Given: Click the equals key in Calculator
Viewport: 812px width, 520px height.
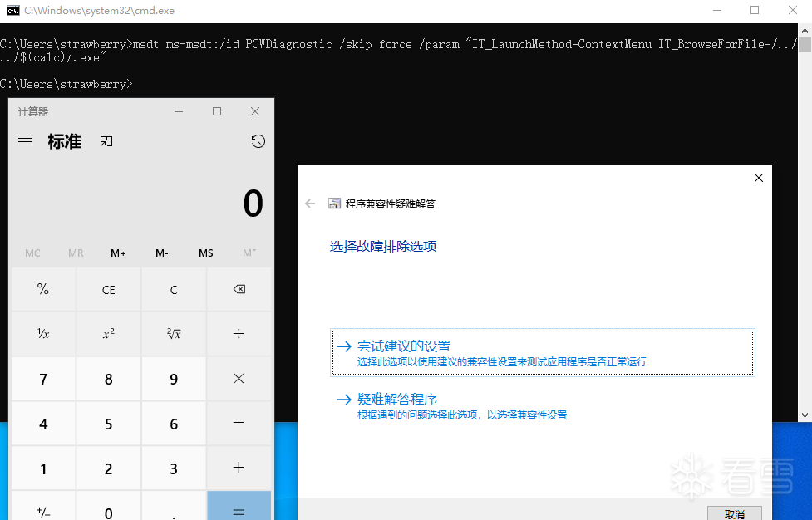Looking at the screenshot, I should click(239, 507).
